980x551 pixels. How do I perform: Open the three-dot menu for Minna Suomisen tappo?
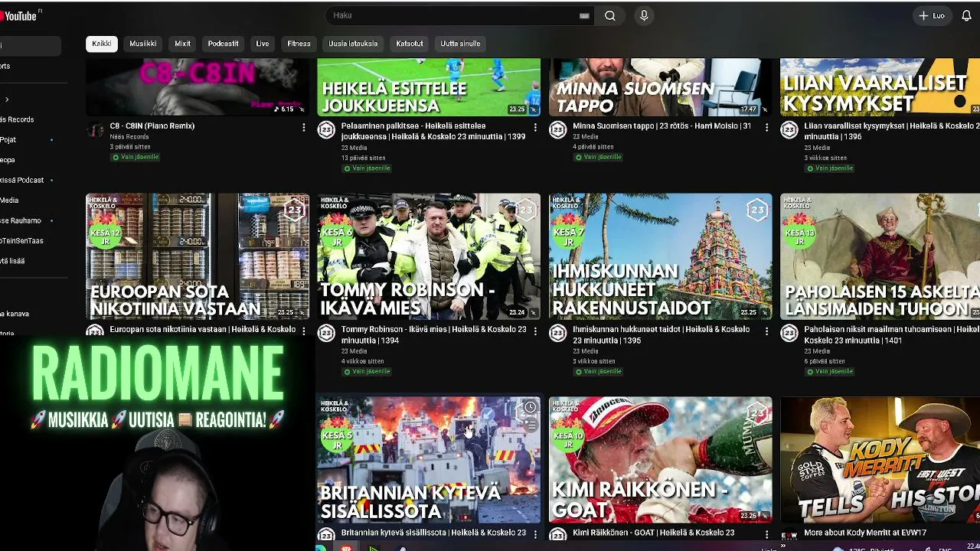766,127
